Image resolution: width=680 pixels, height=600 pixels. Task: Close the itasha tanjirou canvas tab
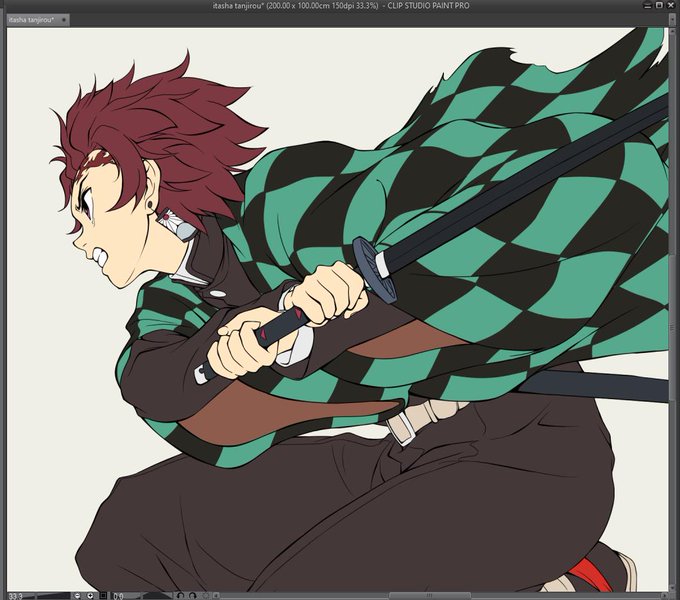(64, 20)
